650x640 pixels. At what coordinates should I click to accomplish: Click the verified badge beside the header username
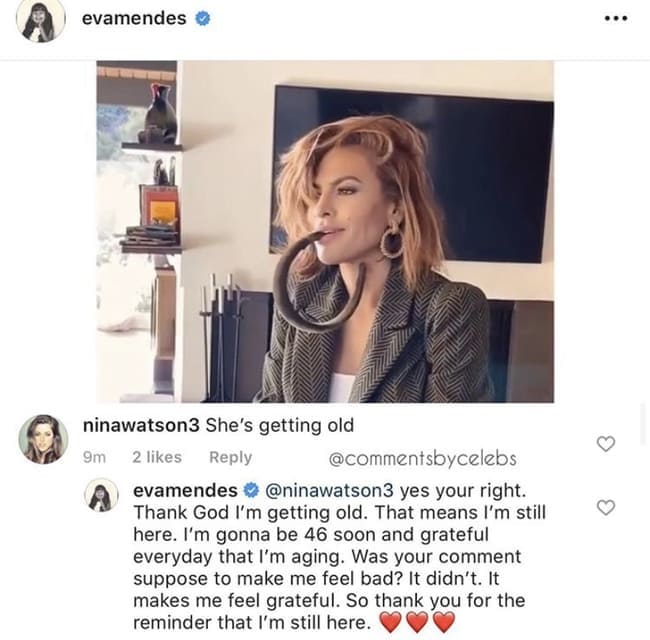tap(203, 19)
